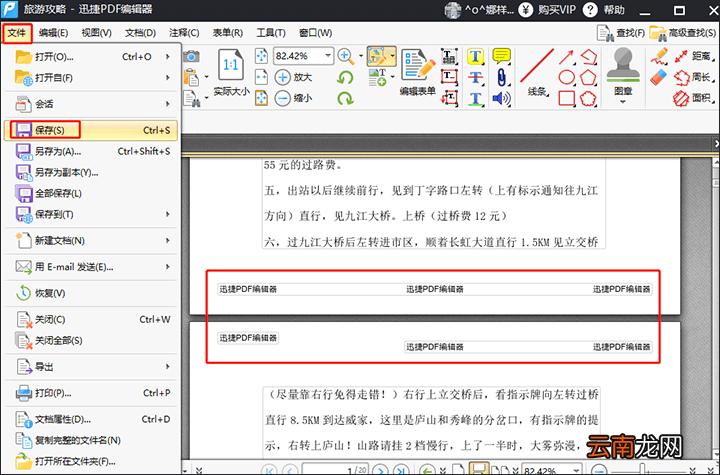Open the 文档(D) menu
720x475 pixels.
(140, 33)
